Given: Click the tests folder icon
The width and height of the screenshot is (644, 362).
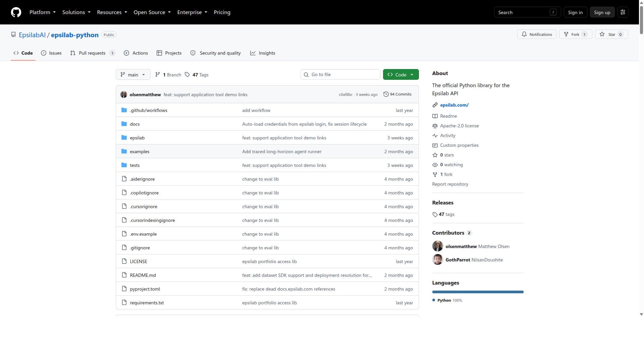Looking at the screenshot, I should click(x=124, y=165).
